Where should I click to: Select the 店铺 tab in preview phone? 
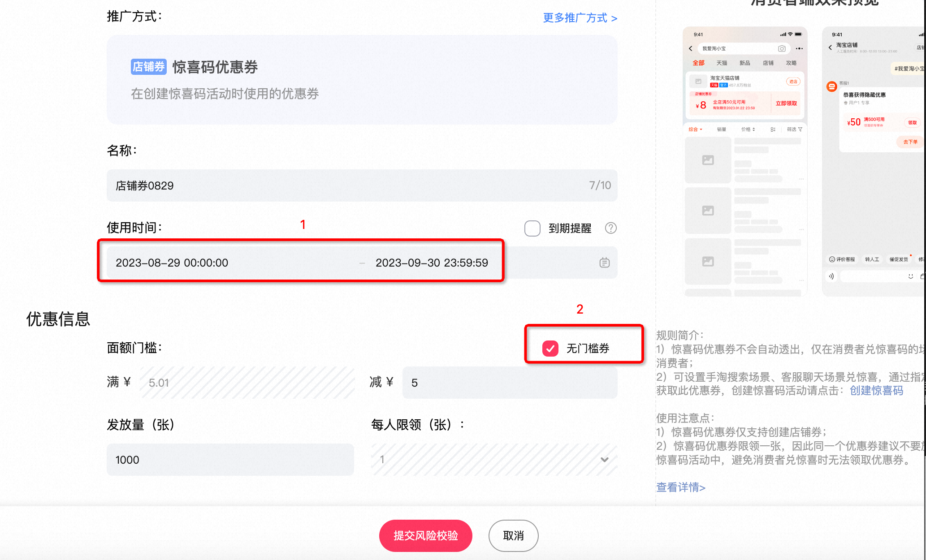pos(768,63)
